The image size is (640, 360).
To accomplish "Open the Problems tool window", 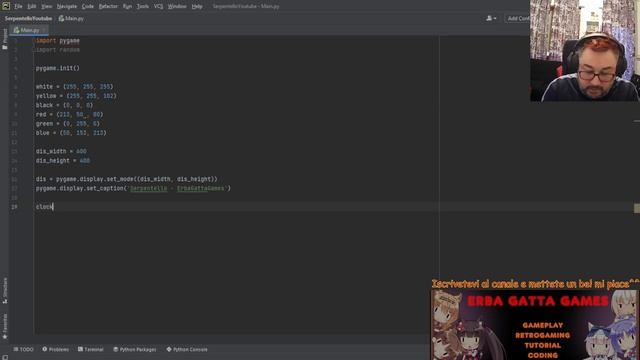I will click(56, 349).
